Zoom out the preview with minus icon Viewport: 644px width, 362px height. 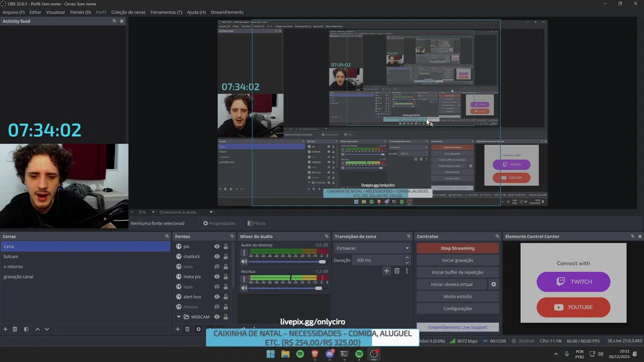[x=132, y=212]
